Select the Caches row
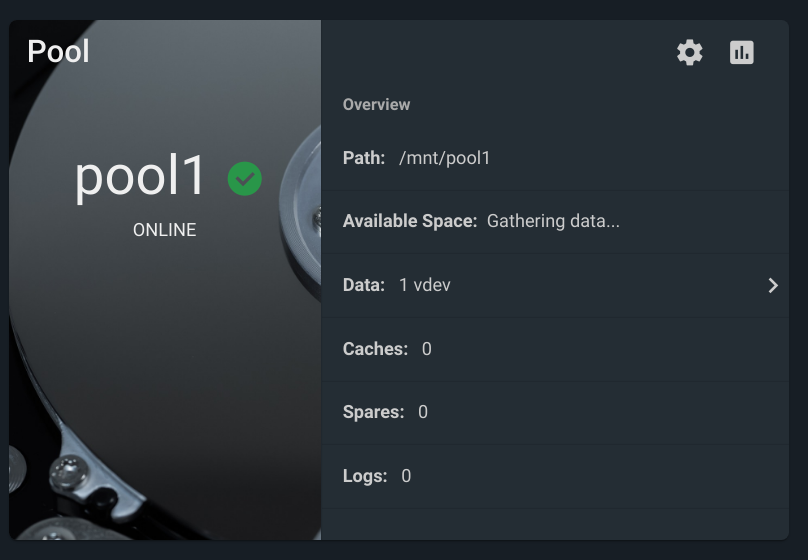This screenshot has width=808, height=560. (x=555, y=349)
